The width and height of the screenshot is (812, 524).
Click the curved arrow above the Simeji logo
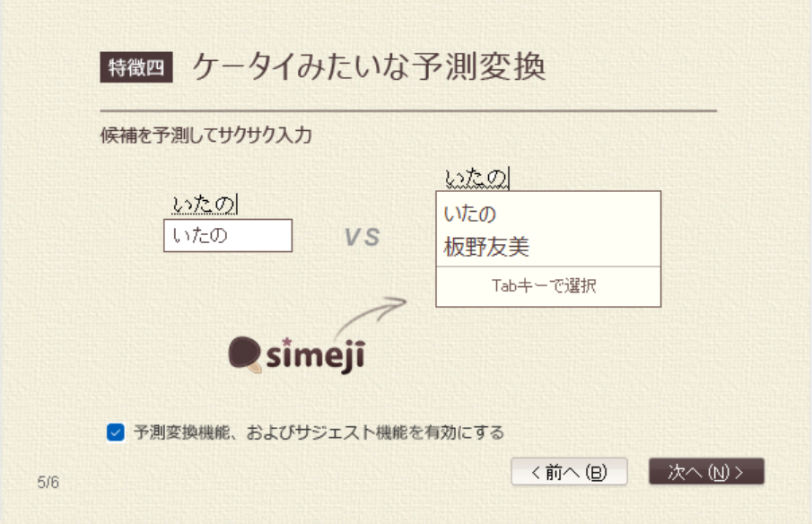(371, 316)
